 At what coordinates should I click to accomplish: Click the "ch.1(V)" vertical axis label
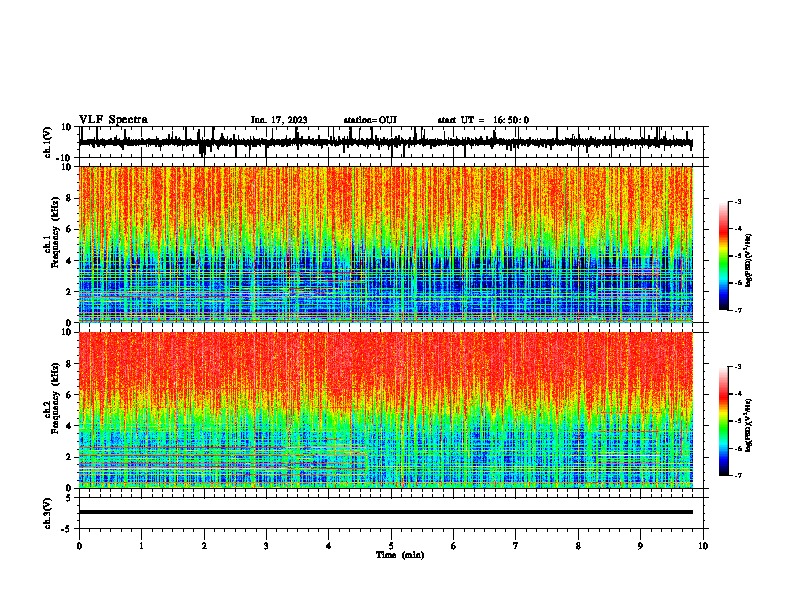(48, 142)
